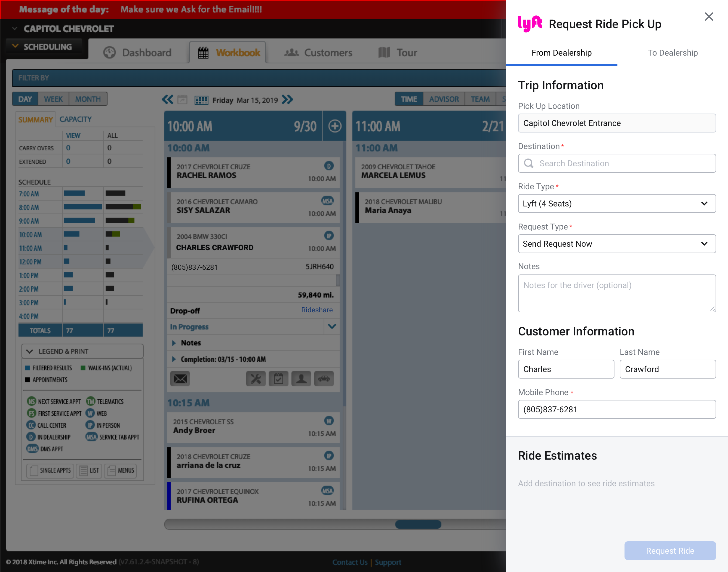Open the Tour tab
This screenshot has height=572, width=728.
398,53
